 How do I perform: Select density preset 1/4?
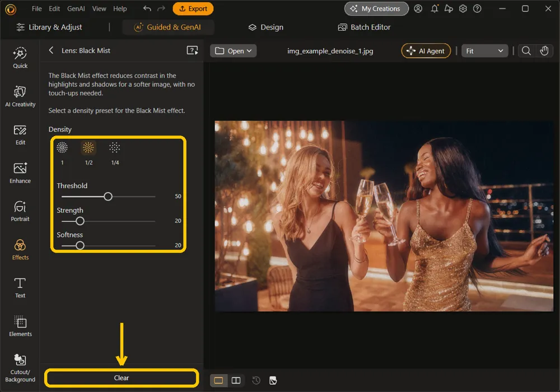[115, 153]
